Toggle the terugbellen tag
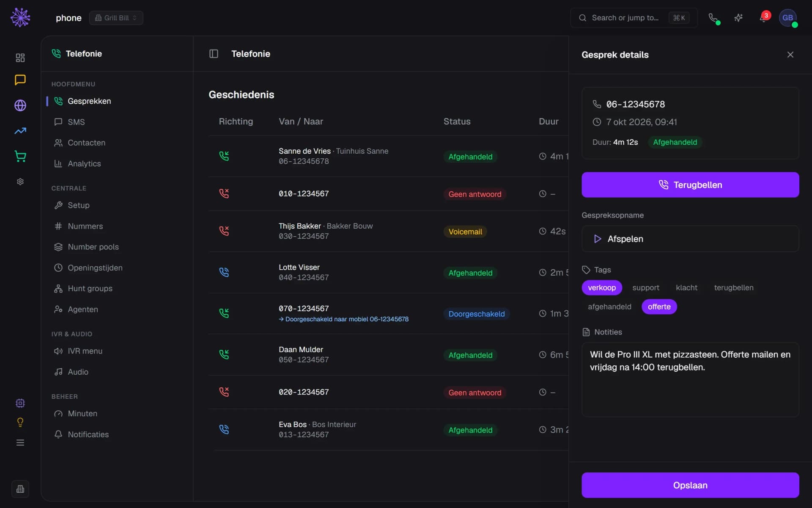The width and height of the screenshot is (812, 508). 734,287
